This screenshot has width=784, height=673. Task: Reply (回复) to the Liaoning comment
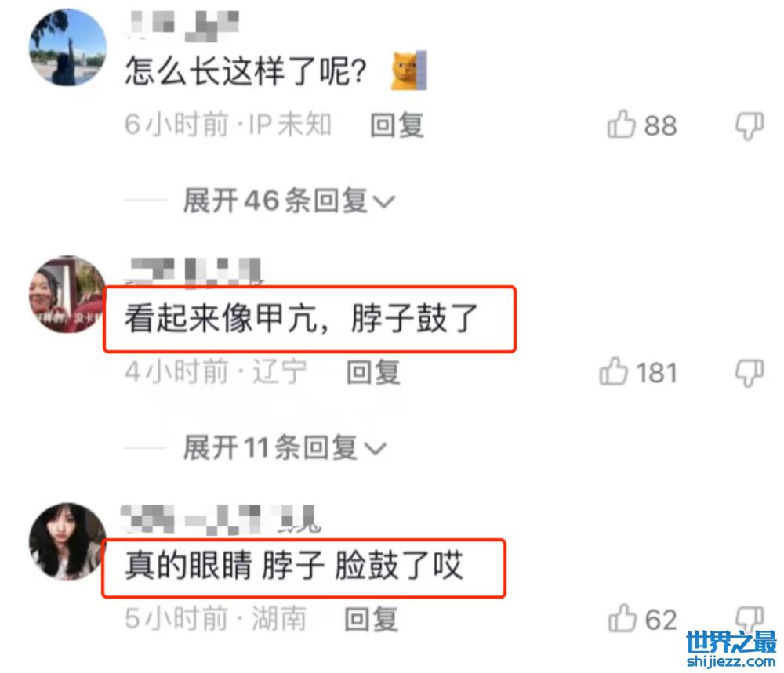(373, 371)
